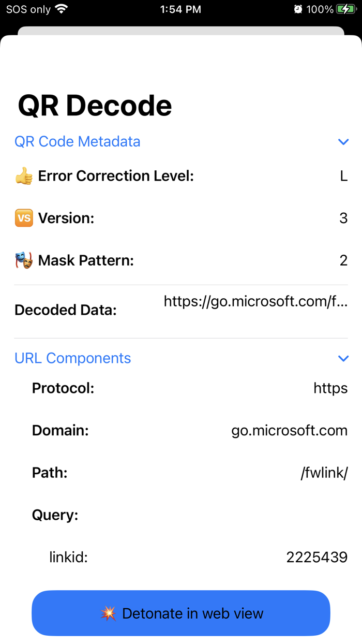Click the linkid value 2225439
The width and height of the screenshot is (362, 644).
[x=316, y=557]
